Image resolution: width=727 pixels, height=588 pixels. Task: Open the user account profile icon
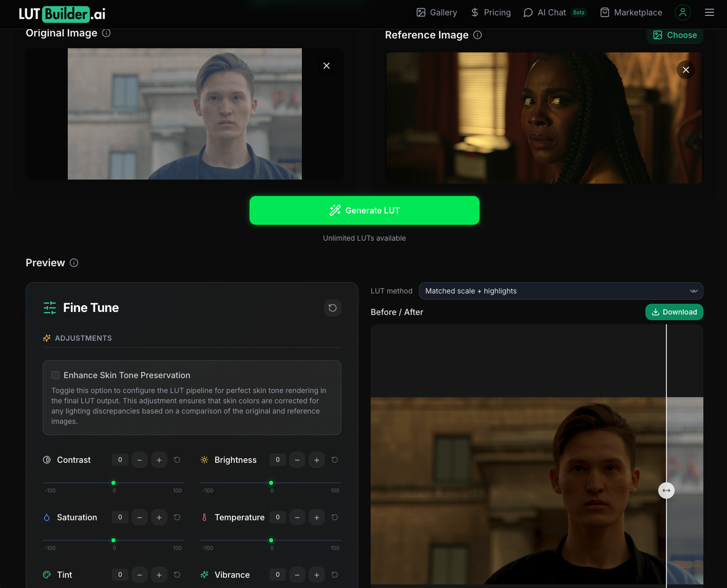pyautogui.click(x=683, y=12)
